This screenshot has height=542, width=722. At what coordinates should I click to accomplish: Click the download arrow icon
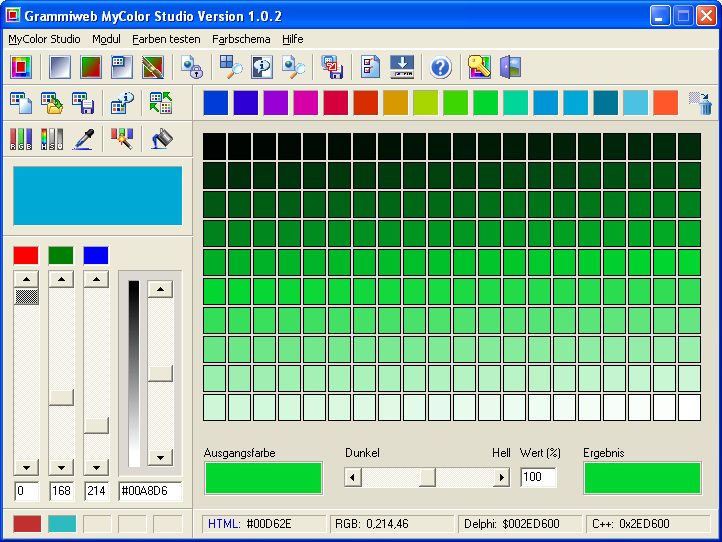[x=402, y=67]
